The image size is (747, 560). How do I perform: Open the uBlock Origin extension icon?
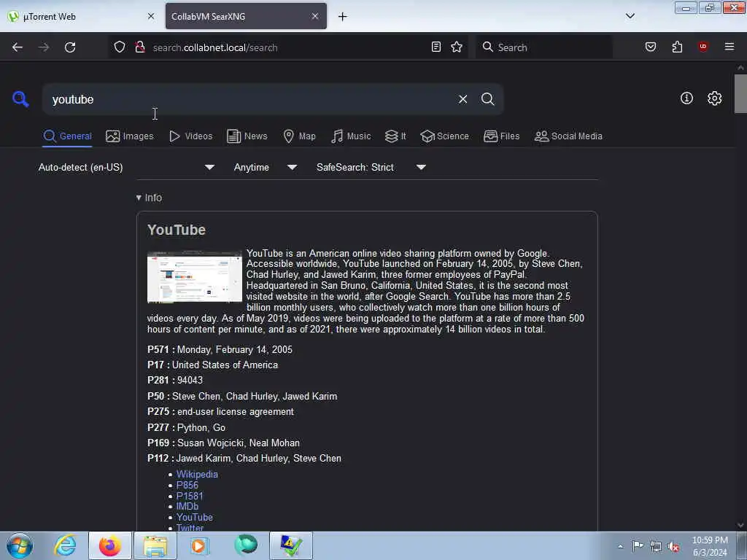tap(703, 46)
